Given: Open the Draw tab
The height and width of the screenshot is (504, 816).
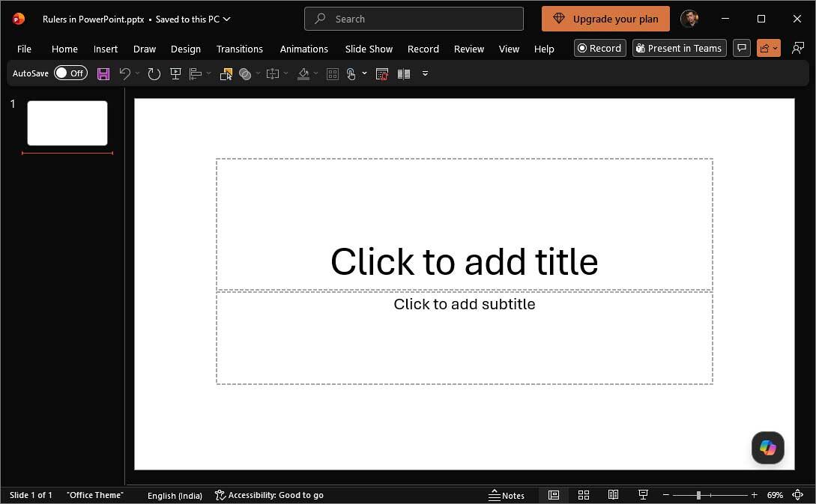Looking at the screenshot, I should (x=144, y=49).
